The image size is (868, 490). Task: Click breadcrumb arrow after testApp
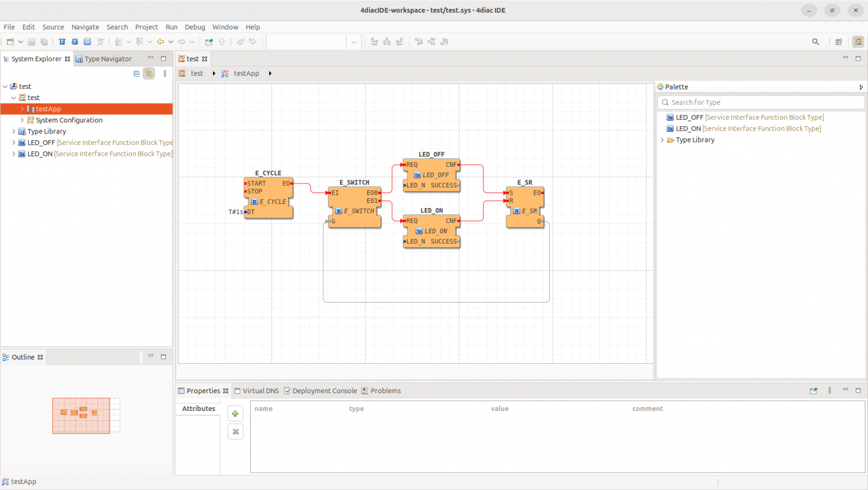click(x=270, y=73)
